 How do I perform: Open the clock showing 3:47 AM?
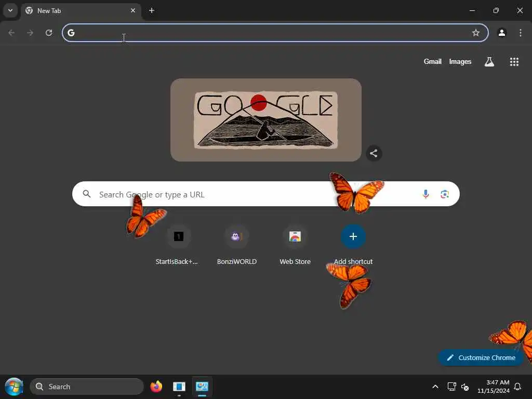(x=494, y=387)
